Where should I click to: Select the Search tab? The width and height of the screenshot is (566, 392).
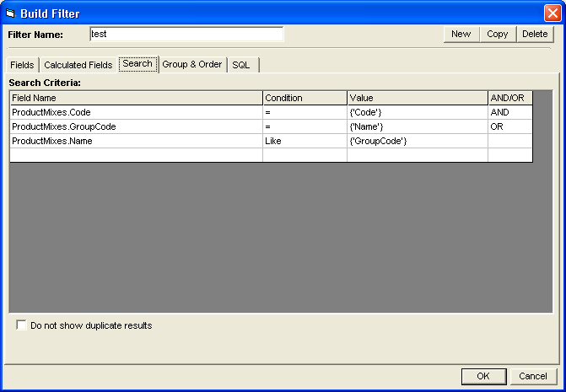click(x=137, y=64)
